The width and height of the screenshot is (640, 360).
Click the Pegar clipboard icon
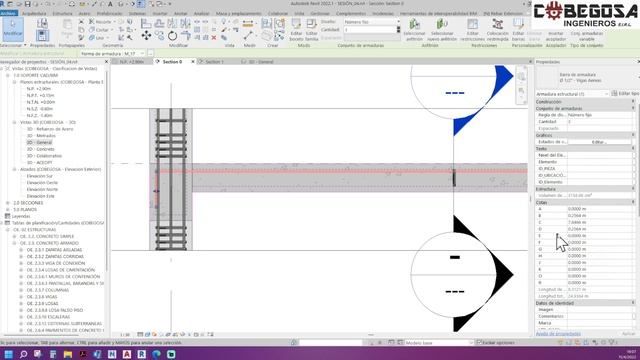67,29
